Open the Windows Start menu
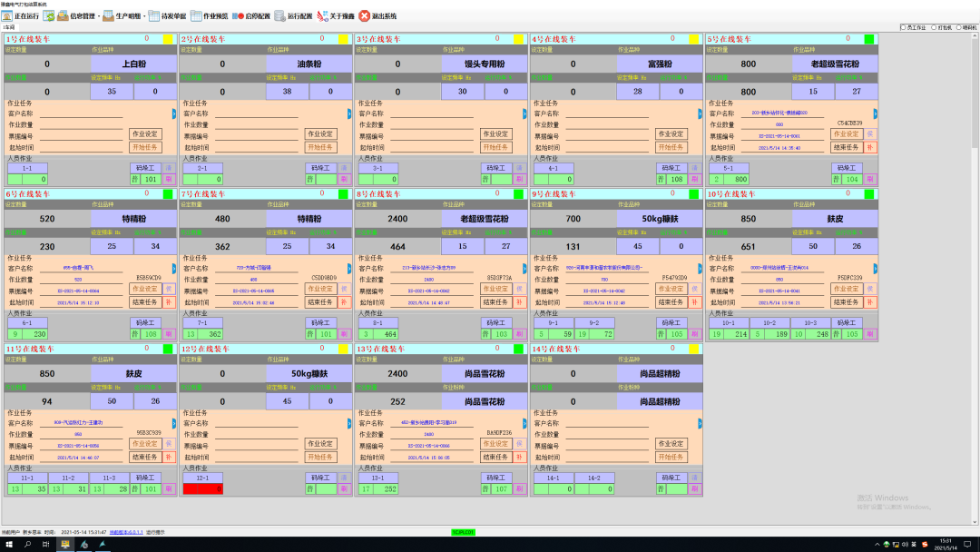This screenshot has width=980, height=552. (9, 545)
